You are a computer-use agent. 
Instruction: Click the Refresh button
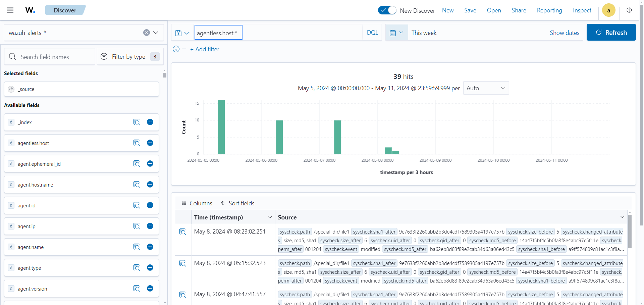click(611, 32)
